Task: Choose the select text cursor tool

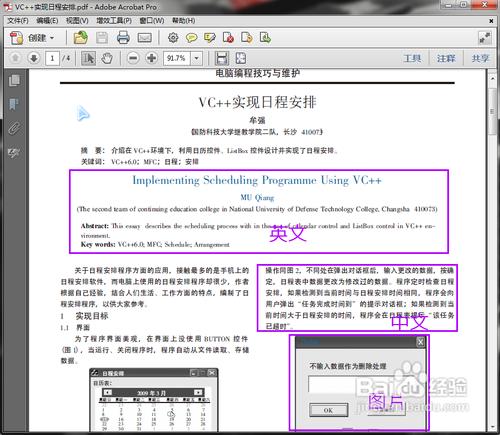Action: [x=88, y=58]
